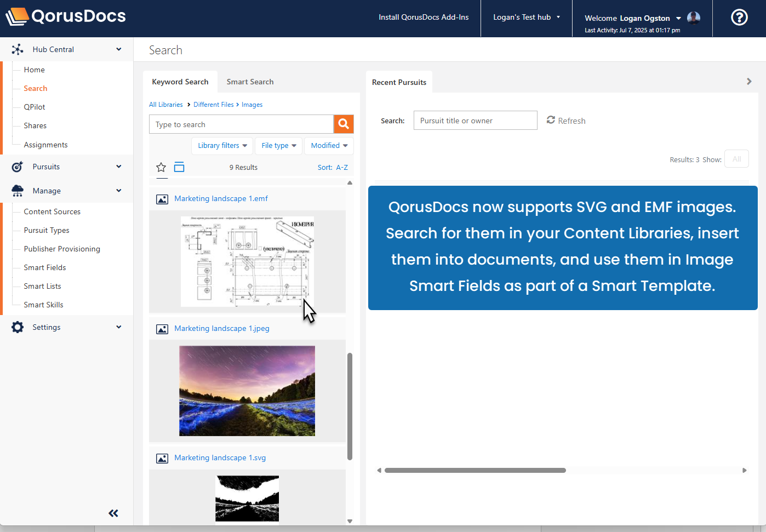The image size is (766, 532).
Task: Go to Home in the sidebar
Action: click(35, 70)
